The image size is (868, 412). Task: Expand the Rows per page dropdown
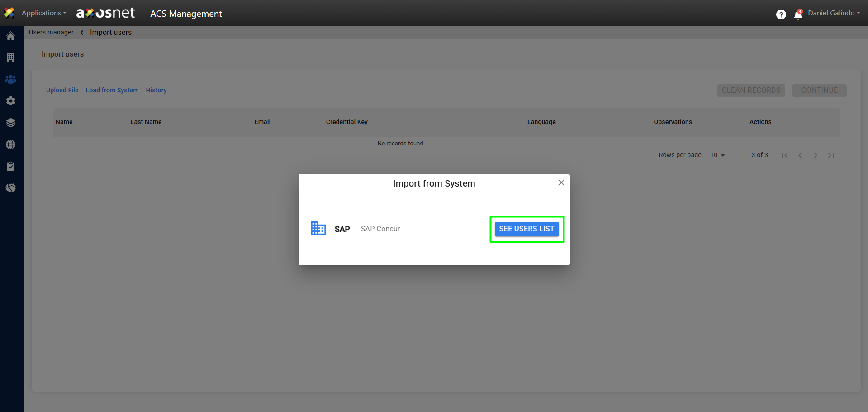(717, 155)
